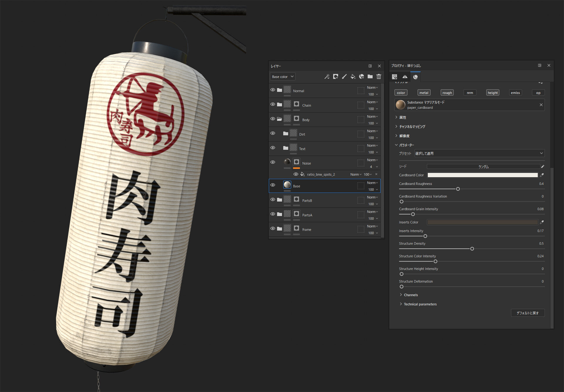The width and height of the screenshot is (564, 392).
Task: Hide the ratio_bnw_spots_2 effect
Action: pyautogui.click(x=296, y=174)
